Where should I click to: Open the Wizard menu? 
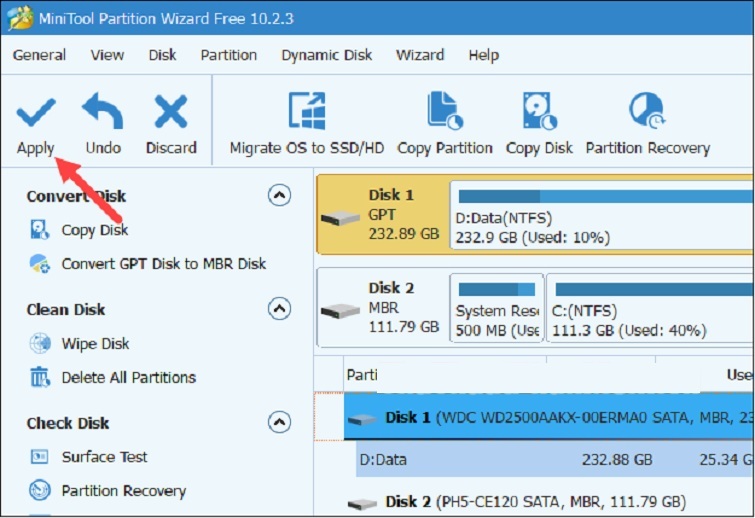click(420, 55)
